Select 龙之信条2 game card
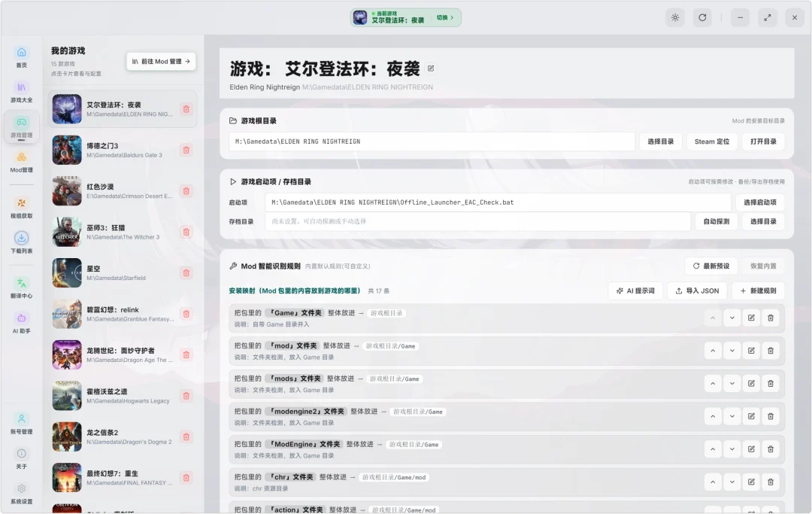 (123, 436)
